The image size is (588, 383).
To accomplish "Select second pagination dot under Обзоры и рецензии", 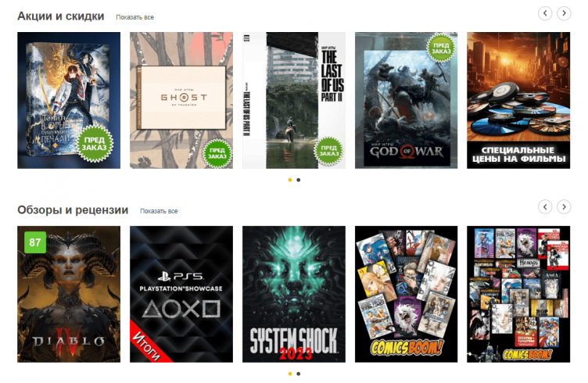I will pyautogui.click(x=299, y=374).
